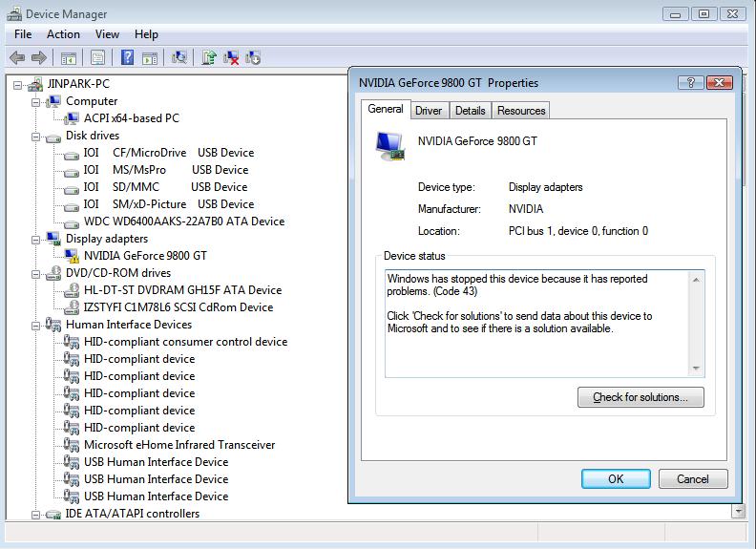The width and height of the screenshot is (756, 549).
Task: Collapse the Disk drives tree node
Action: 35,137
